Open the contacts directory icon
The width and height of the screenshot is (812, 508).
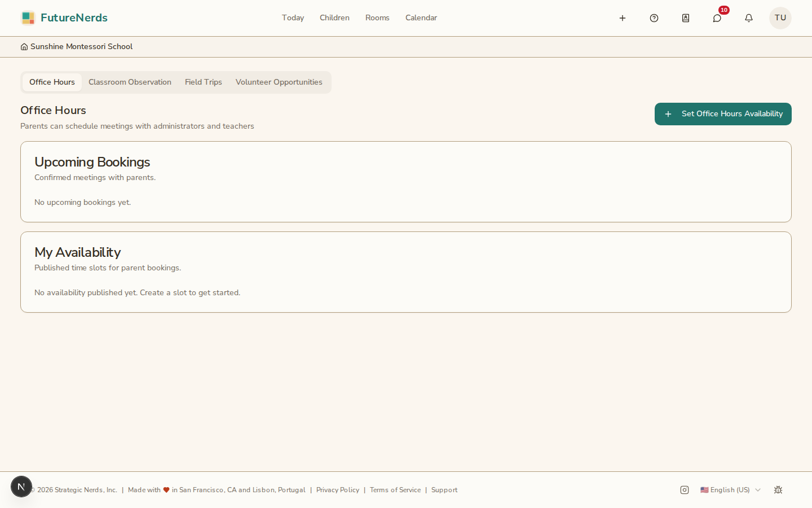pyautogui.click(x=686, y=18)
